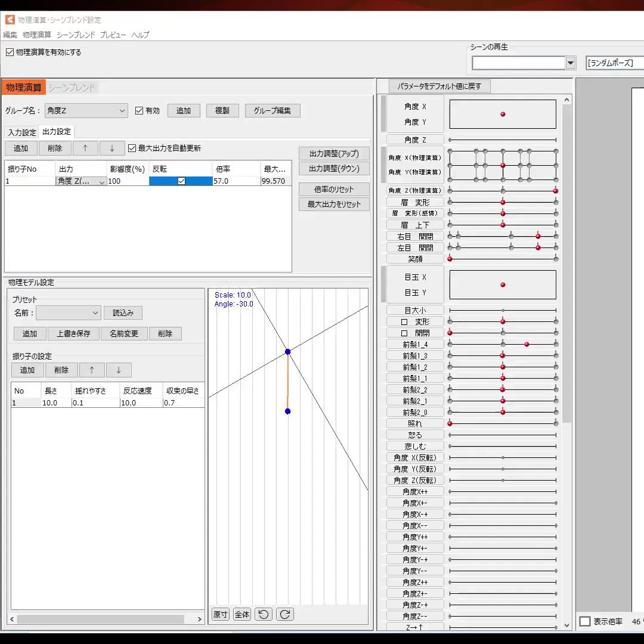This screenshot has width=644, height=644.
Task: Toggle 物理演算を有効にする checkbox
Action: [x=10, y=52]
